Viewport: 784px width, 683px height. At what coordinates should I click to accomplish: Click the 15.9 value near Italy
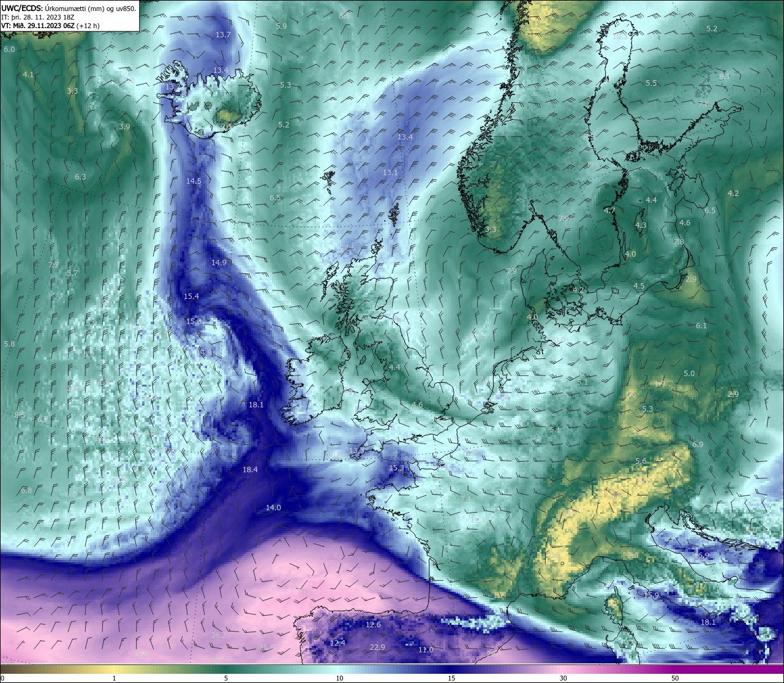[x=651, y=595]
